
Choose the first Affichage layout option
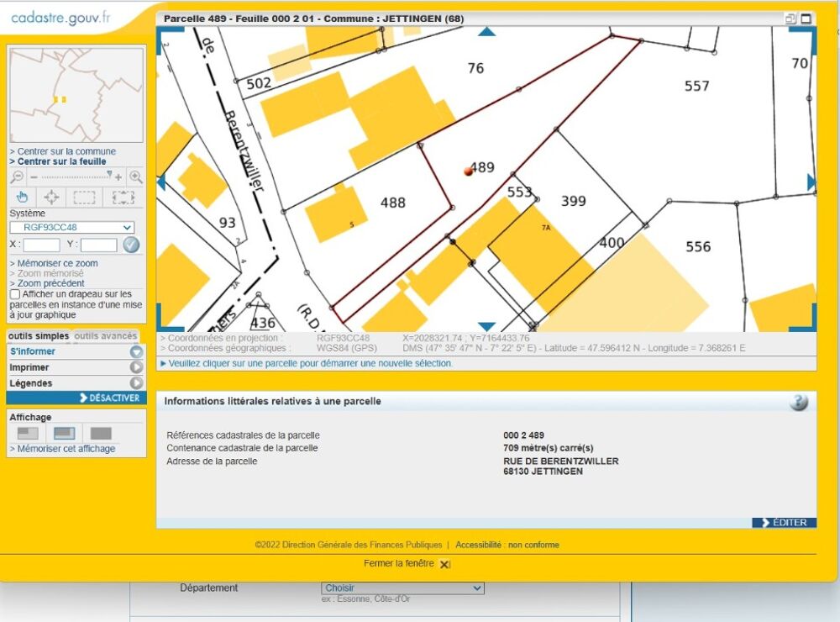(x=28, y=434)
